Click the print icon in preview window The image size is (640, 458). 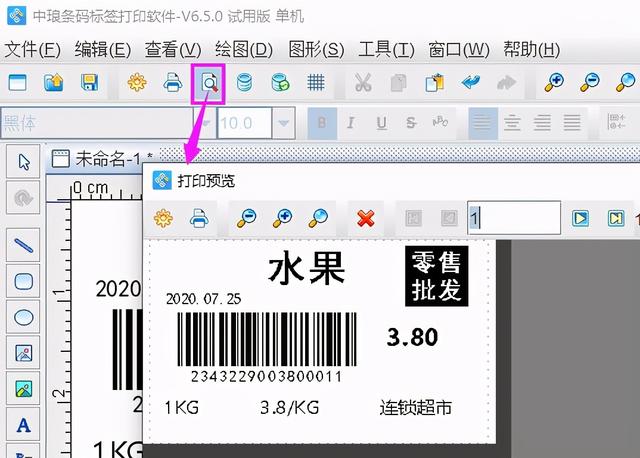tap(200, 217)
